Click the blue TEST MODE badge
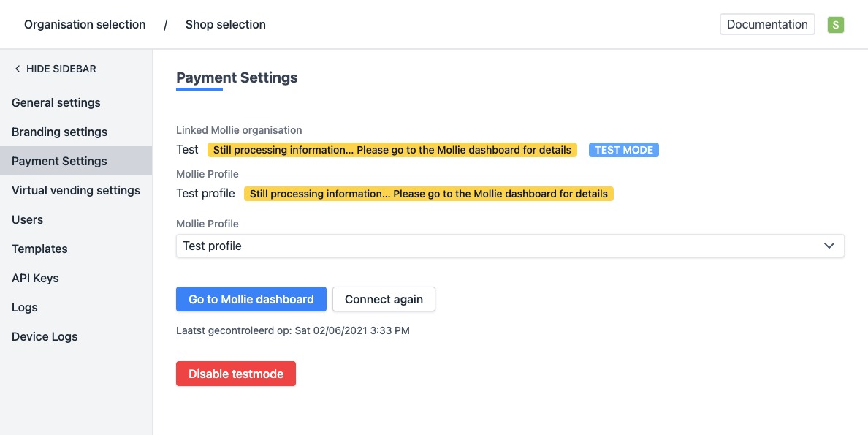868x435 pixels. (623, 150)
